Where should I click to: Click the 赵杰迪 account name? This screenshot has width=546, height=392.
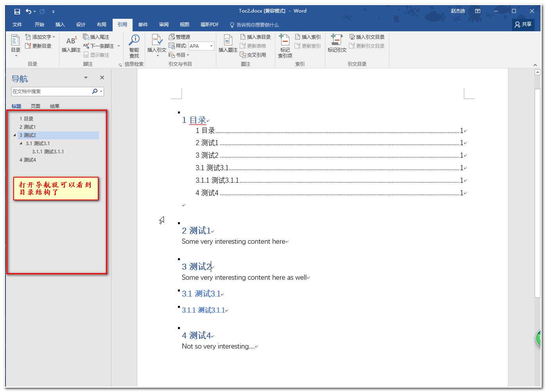(458, 11)
